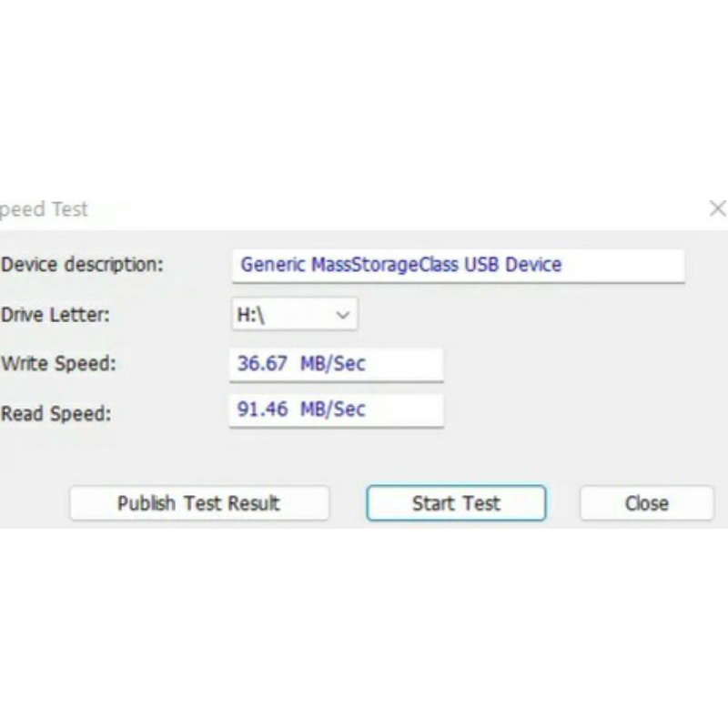Expand the Drive Letter dropdown arrow

pyautogui.click(x=343, y=315)
